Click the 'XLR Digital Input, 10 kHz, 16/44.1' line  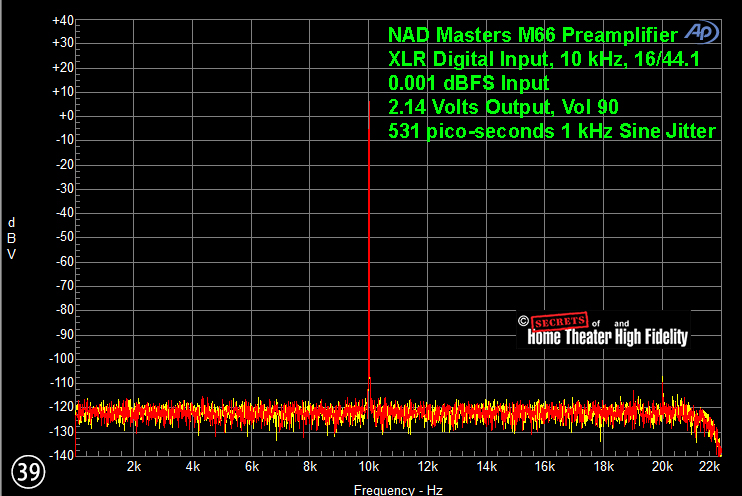tap(544, 59)
